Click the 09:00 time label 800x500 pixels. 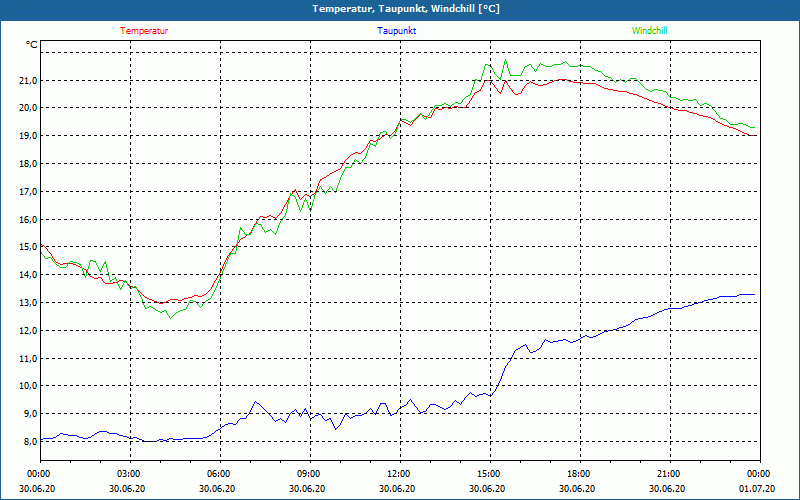[310, 474]
